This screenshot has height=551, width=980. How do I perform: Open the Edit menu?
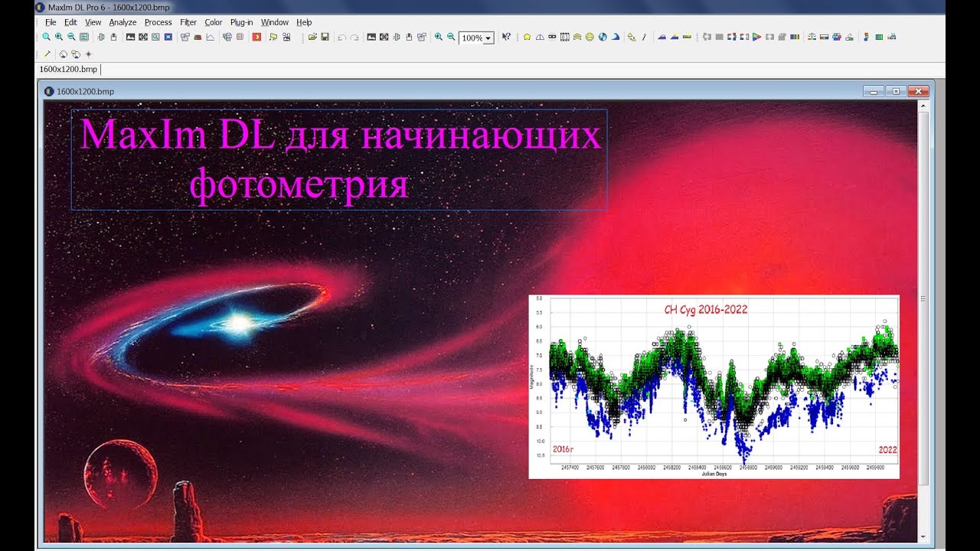pyautogui.click(x=70, y=22)
